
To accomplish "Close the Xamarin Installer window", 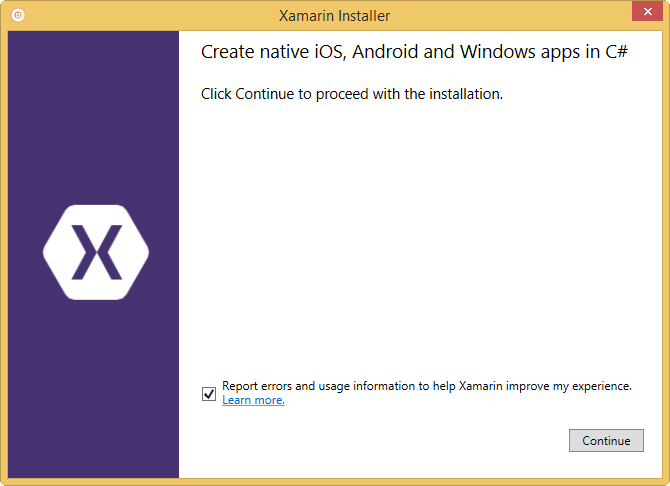I will [x=647, y=12].
